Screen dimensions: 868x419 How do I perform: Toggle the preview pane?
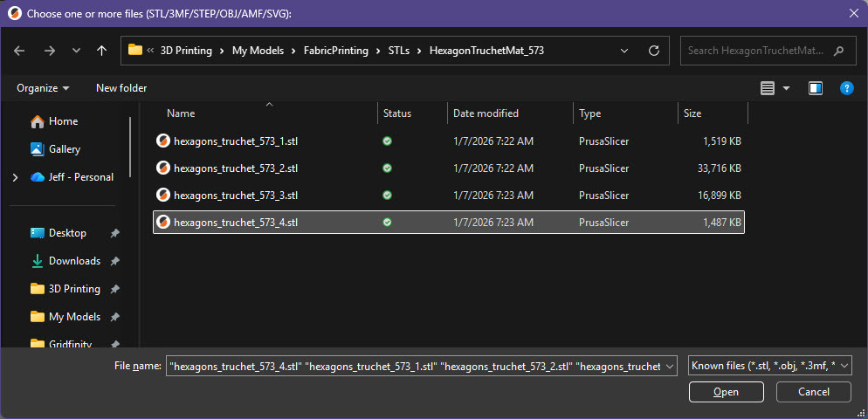816,88
